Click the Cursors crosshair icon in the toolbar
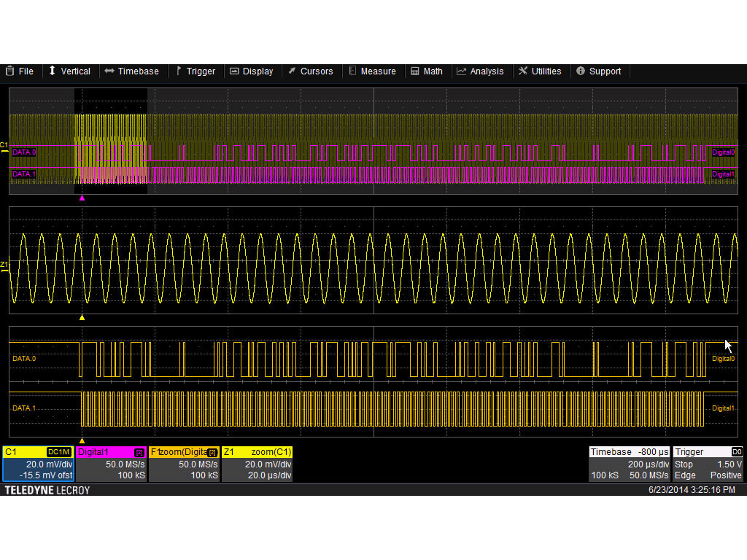 click(x=291, y=71)
